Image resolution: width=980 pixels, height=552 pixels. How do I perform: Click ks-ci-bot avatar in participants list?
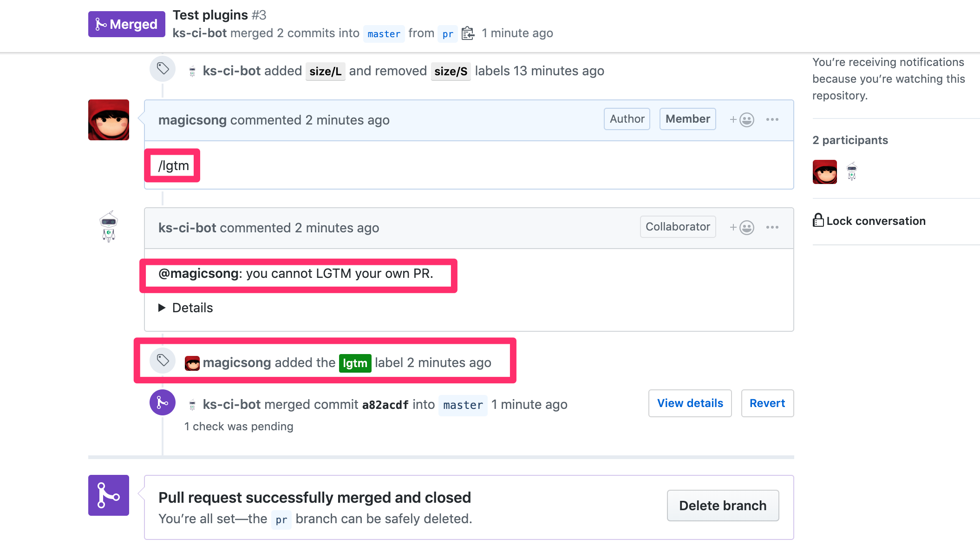tap(851, 172)
